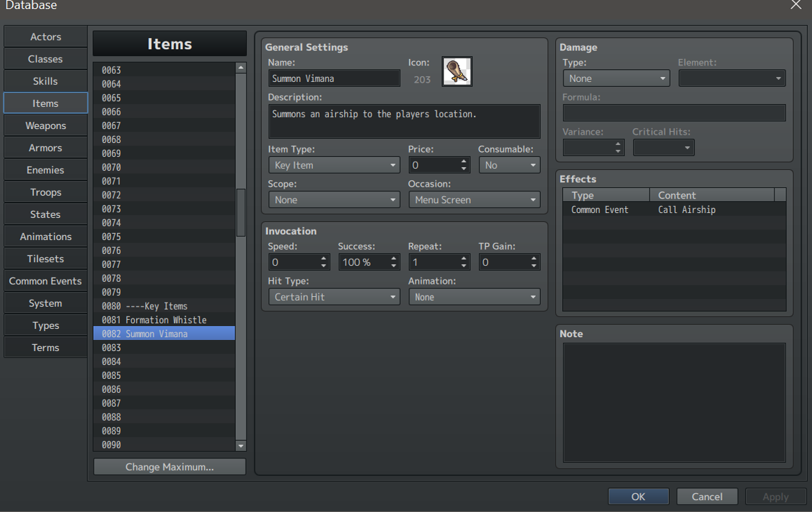Screen dimensions: 812x512
Task: Open the Common Events tab
Action: click(x=46, y=281)
